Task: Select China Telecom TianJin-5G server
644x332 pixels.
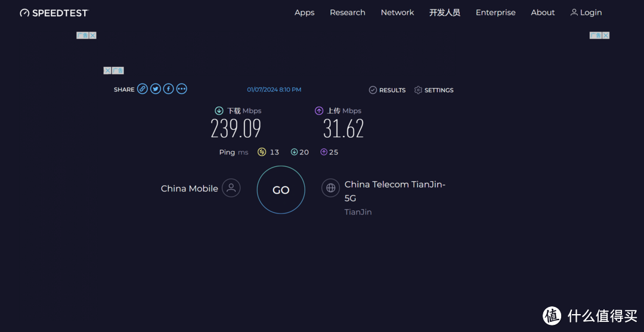Action: [395, 191]
